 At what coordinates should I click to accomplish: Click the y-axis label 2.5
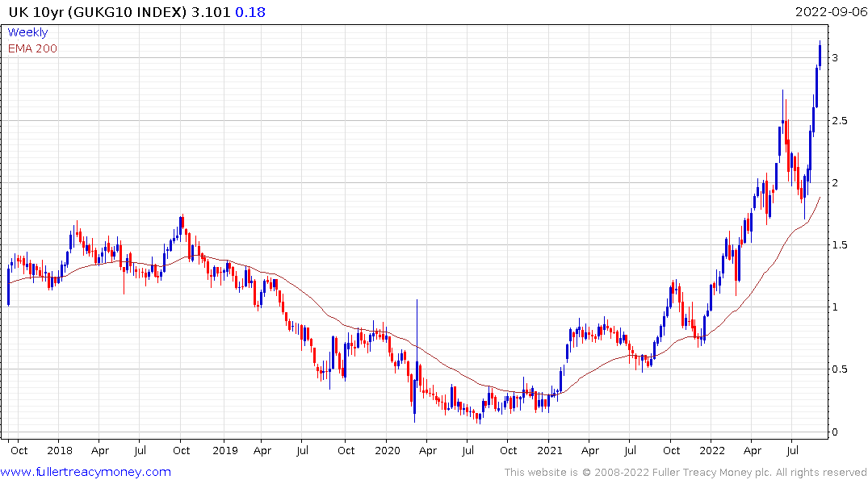click(840, 120)
